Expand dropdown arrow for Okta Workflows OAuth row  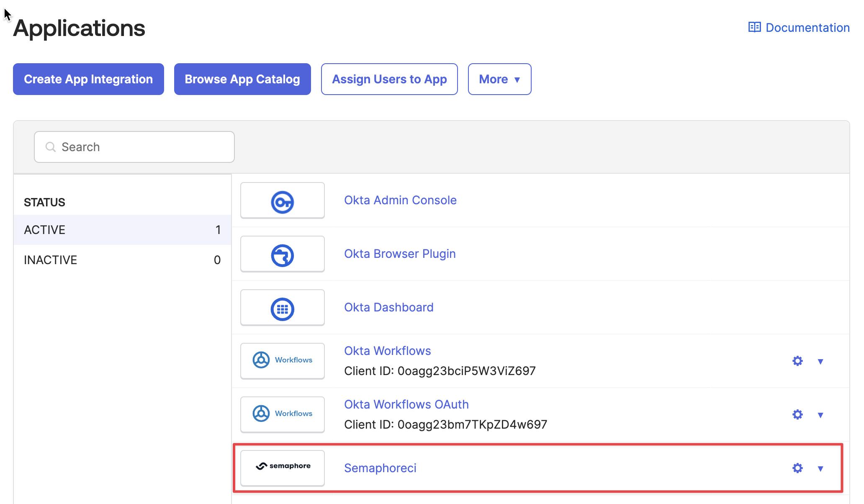coord(820,415)
